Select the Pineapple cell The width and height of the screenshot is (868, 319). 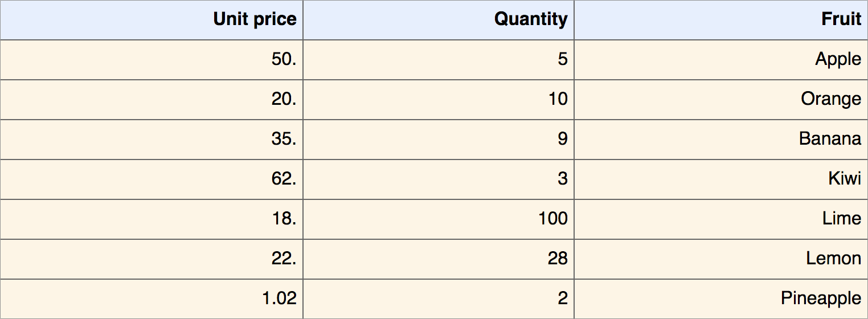tap(821, 298)
